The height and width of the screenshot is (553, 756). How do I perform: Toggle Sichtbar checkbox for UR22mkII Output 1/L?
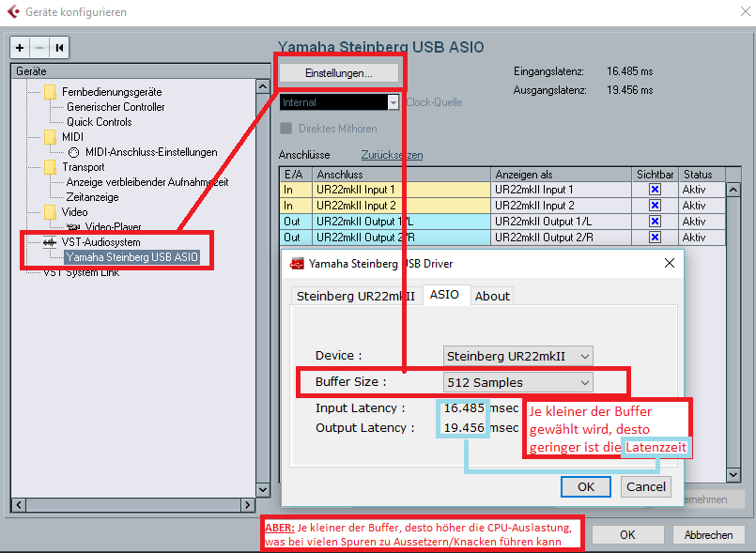click(655, 222)
